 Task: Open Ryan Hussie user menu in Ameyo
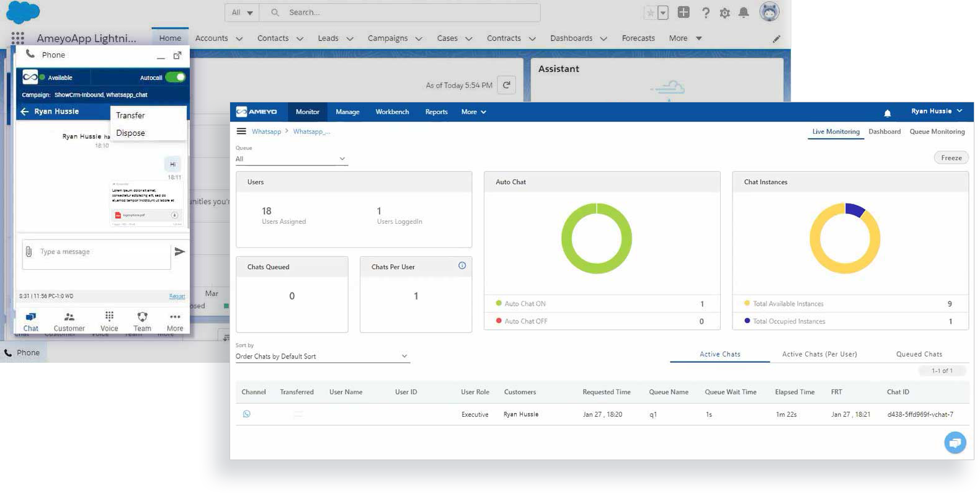click(x=937, y=111)
